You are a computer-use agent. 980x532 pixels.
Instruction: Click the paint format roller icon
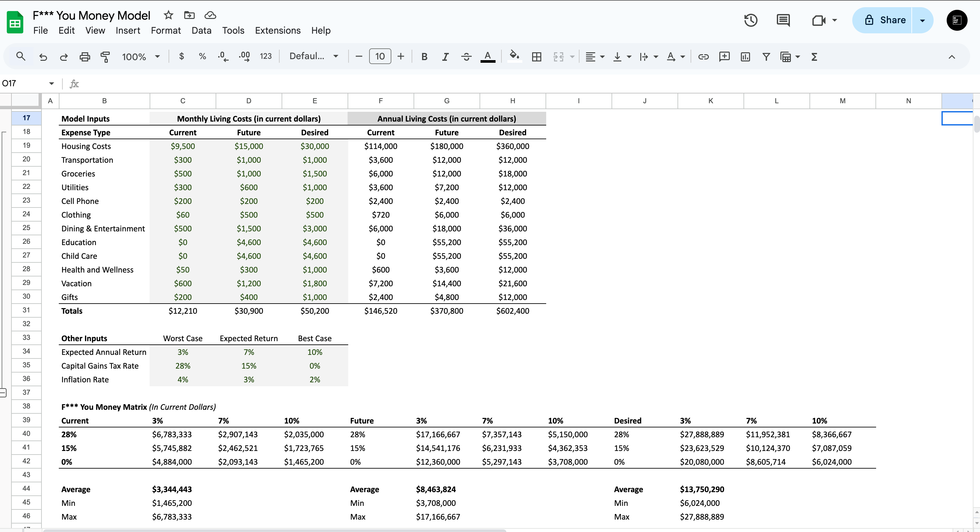[105, 57]
